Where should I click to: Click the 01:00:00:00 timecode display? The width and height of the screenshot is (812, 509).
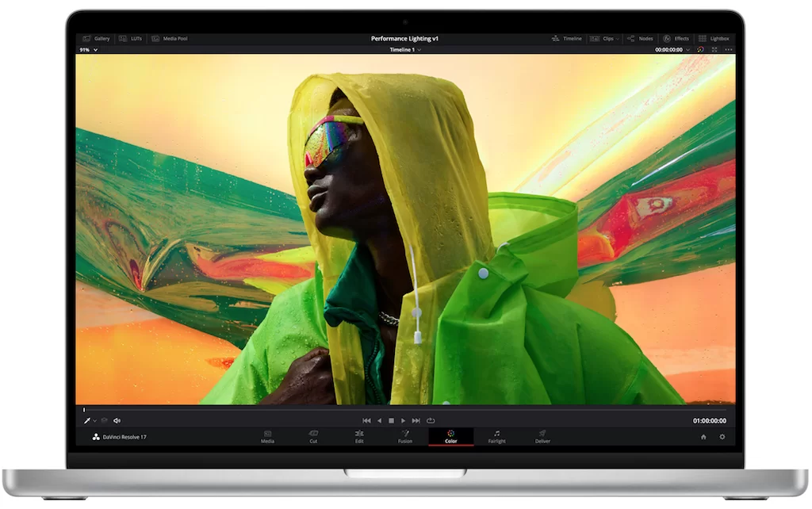(709, 421)
